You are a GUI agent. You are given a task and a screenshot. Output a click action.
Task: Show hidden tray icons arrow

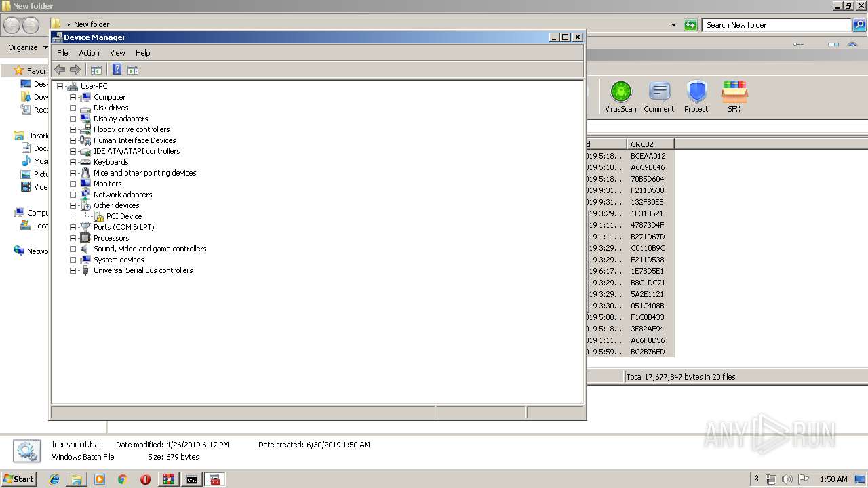[756, 479]
